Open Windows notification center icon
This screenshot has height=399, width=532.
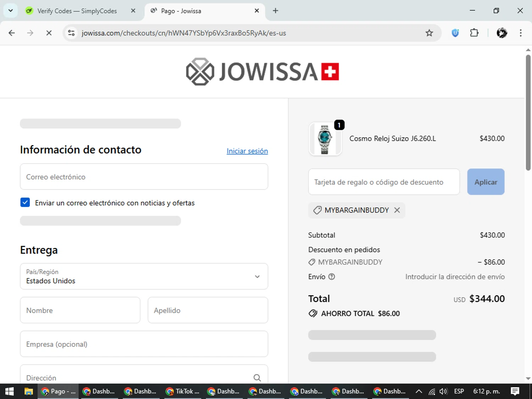pos(515,391)
